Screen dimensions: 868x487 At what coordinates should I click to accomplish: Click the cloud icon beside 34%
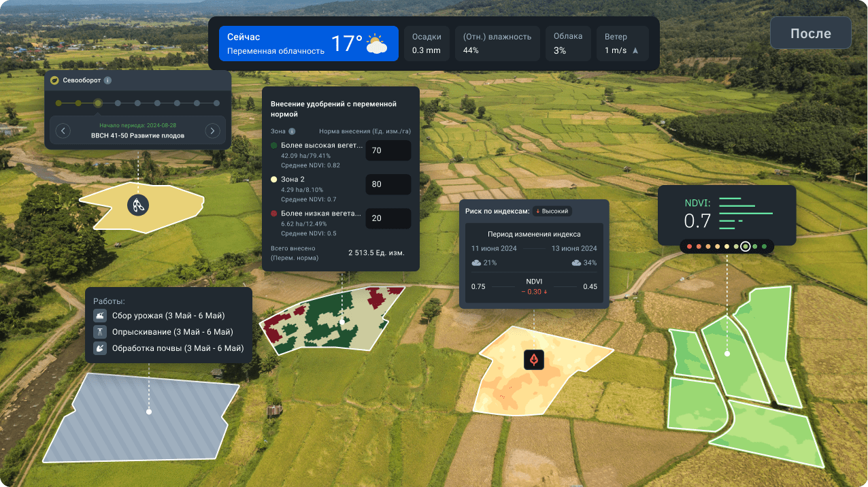tap(577, 263)
